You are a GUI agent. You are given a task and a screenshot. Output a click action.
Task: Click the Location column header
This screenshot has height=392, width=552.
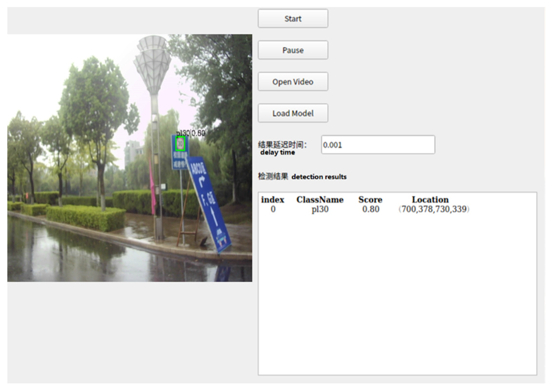[430, 200]
